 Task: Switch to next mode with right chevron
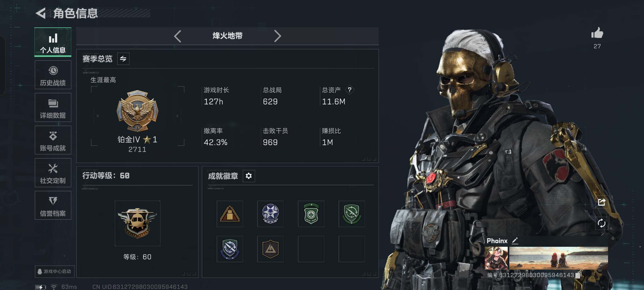coord(277,36)
